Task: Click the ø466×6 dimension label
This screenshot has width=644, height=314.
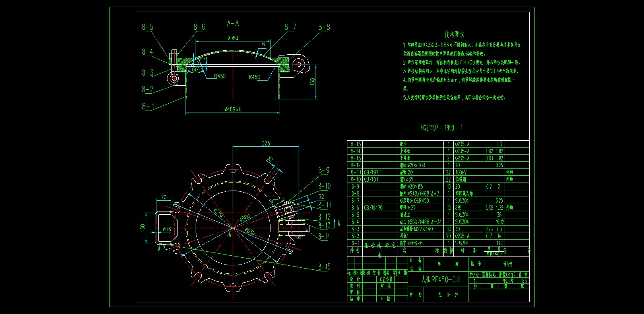Action: coord(233,109)
